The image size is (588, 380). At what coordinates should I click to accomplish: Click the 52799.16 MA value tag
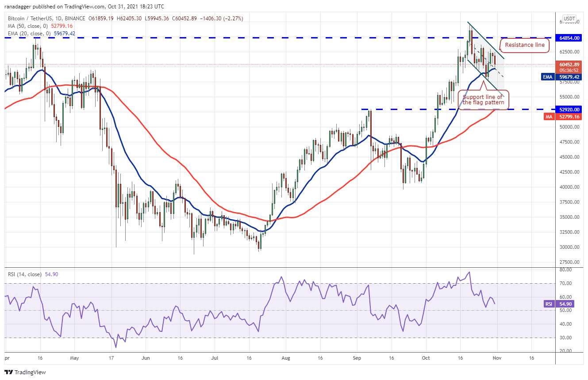(x=570, y=117)
